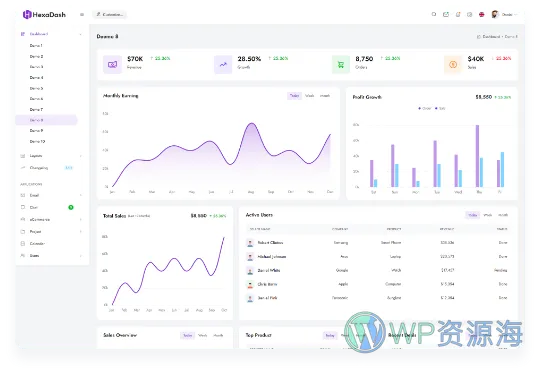
Task: Open the language flag selector
Action: pos(481,14)
